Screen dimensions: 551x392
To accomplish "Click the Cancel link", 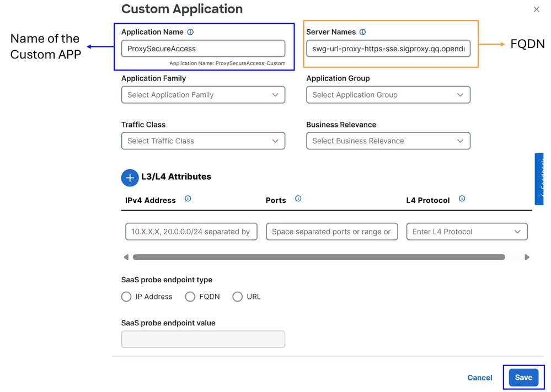I will (x=479, y=378).
